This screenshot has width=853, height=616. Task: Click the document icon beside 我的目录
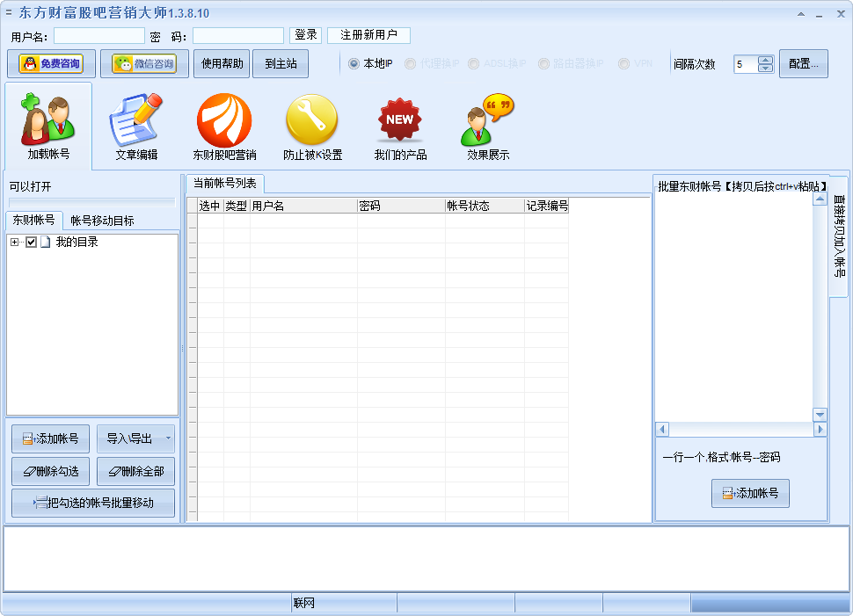(x=45, y=242)
